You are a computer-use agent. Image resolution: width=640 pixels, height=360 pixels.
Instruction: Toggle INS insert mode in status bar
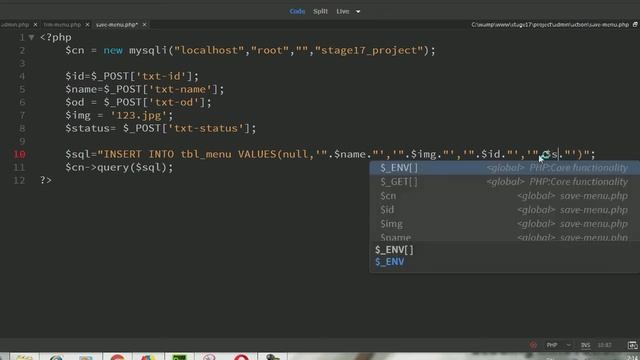point(585,345)
